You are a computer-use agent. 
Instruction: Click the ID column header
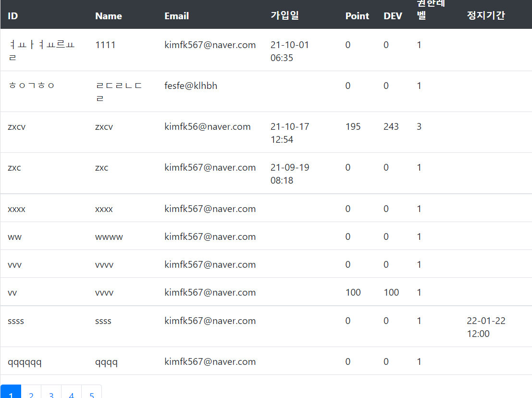point(13,16)
